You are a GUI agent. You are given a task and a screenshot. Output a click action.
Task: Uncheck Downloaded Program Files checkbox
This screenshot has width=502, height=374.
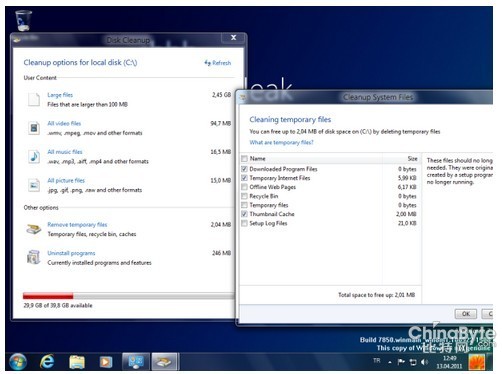(x=244, y=169)
